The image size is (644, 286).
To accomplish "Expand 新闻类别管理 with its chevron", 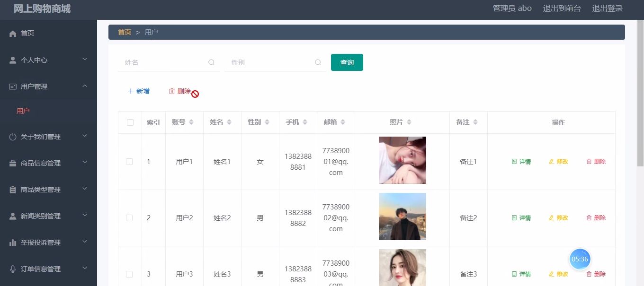I will point(85,216).
